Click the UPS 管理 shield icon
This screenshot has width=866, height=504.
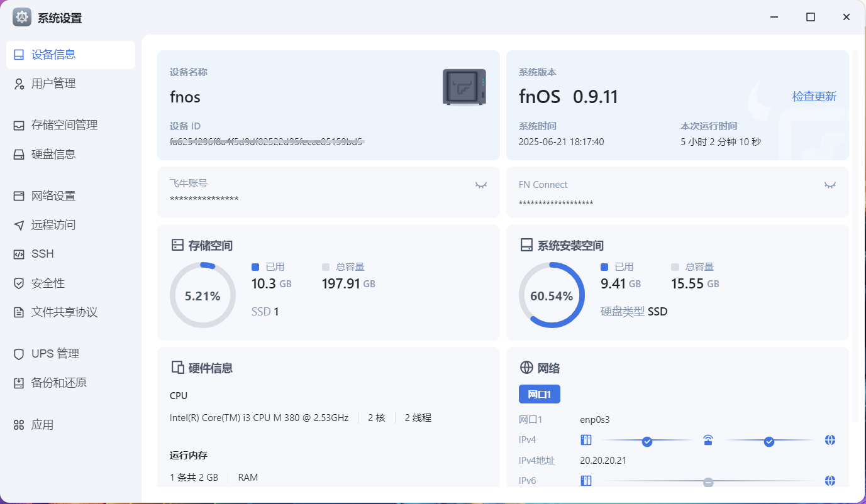click(x=19, y=354)
